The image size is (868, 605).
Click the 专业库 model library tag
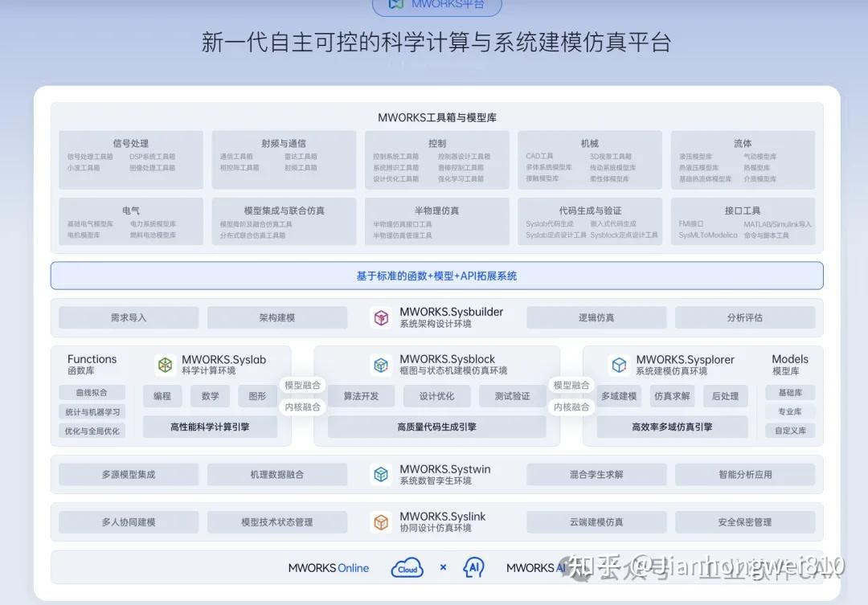(x=790, y=412)
